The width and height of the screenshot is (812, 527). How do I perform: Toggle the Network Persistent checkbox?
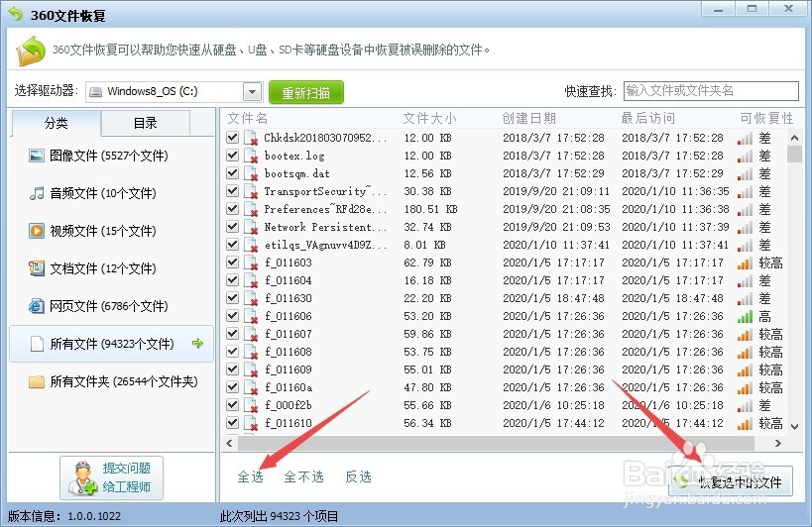point(233,227)
